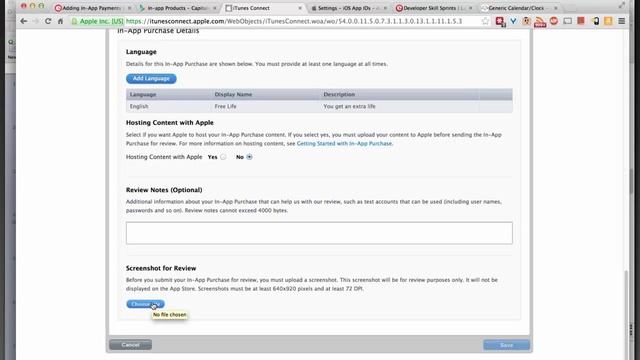Switch to the Settings iOS App IDs tab
Screen dimensions: 640x360
[x=347, y=8]
